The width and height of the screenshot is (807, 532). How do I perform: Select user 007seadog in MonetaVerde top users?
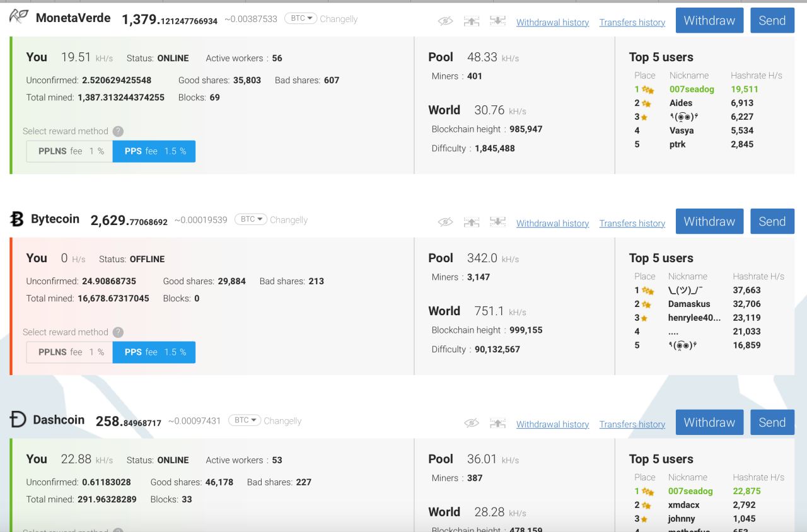point(692,90)
